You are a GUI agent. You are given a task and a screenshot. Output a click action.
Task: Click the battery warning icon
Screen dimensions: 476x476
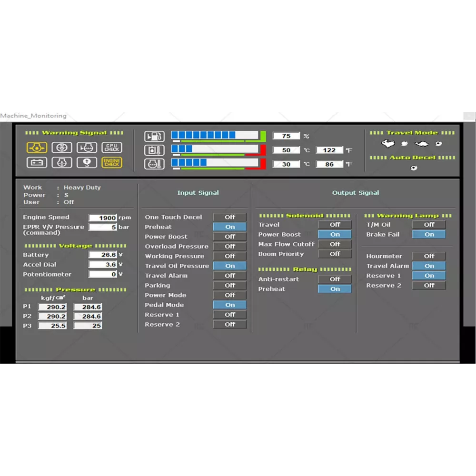click(37, 162)
